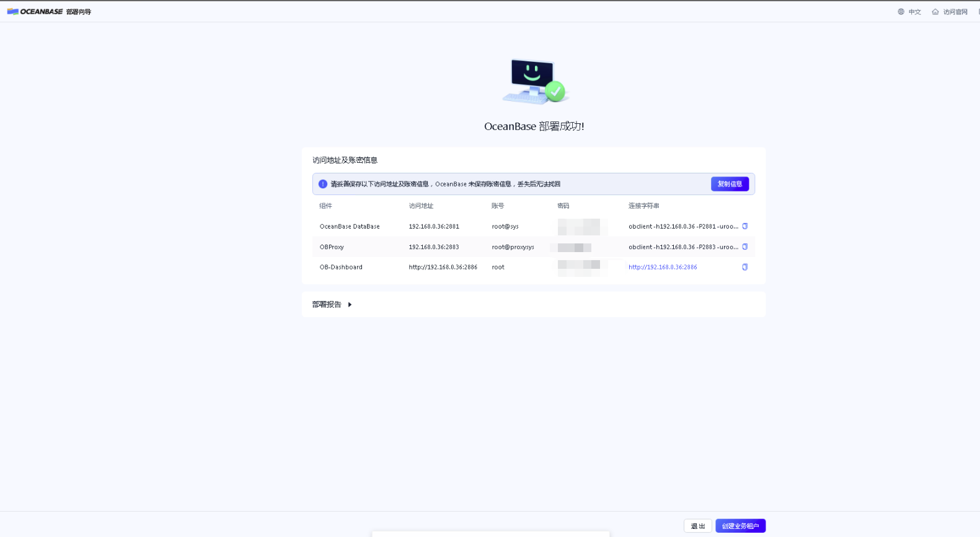
Task: Click account root@sys
Action: [505, 227]
